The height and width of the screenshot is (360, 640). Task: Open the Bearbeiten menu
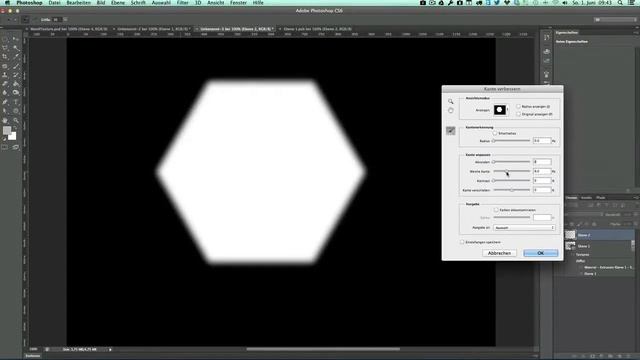click(78, 3)
